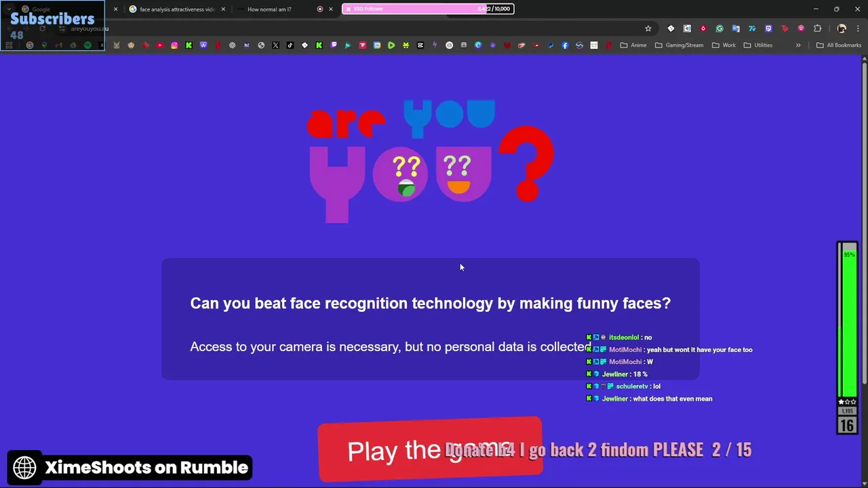Open the red fox bookmark icon
868x488 pixels.
(x=507, y=45)
